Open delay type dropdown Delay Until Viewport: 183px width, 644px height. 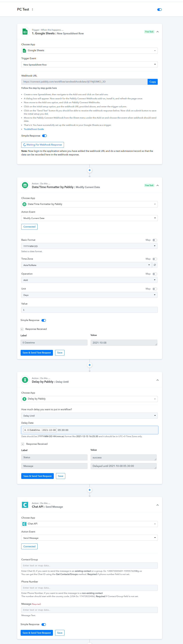pyautogui.click(x=89, y=416)
